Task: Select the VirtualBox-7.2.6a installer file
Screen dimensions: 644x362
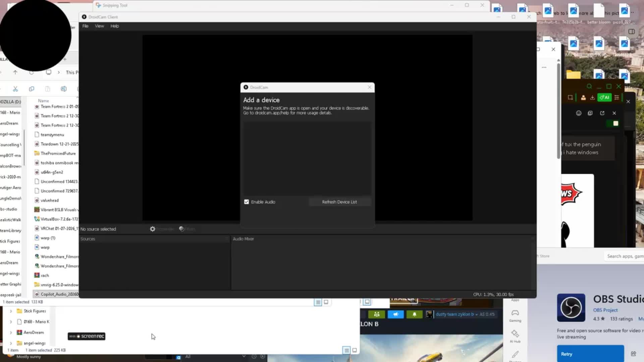Action: [x=56, y=219]
